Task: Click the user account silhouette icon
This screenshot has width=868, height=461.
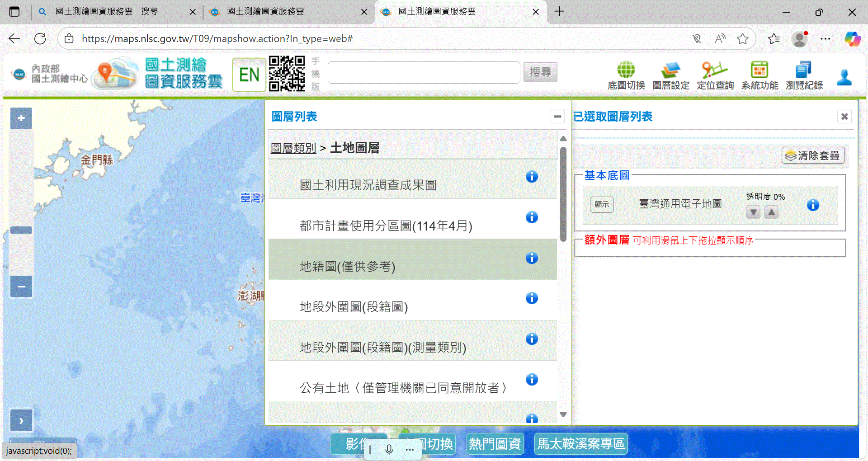Action: tap(844, 77)
